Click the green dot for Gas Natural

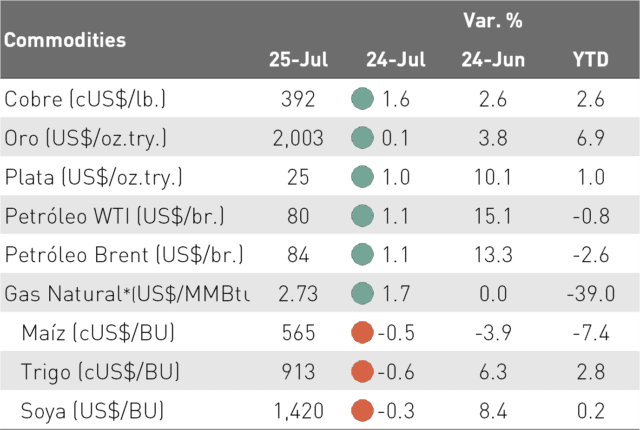click(362, 293)
